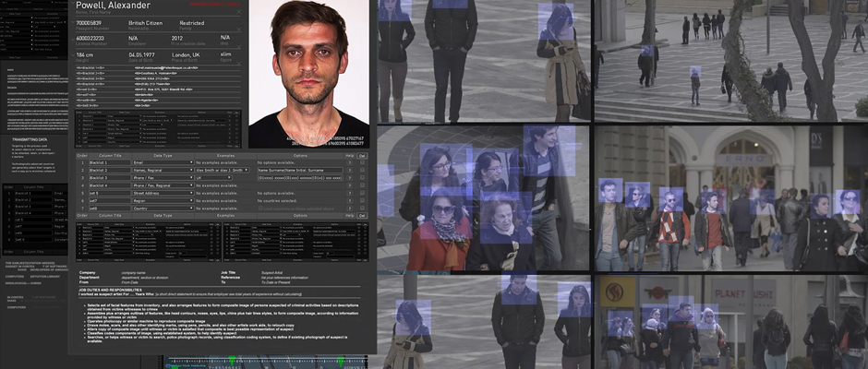Open the Names, Regional data type dropdown
The image size is (868, 369).
click(163, 171)
